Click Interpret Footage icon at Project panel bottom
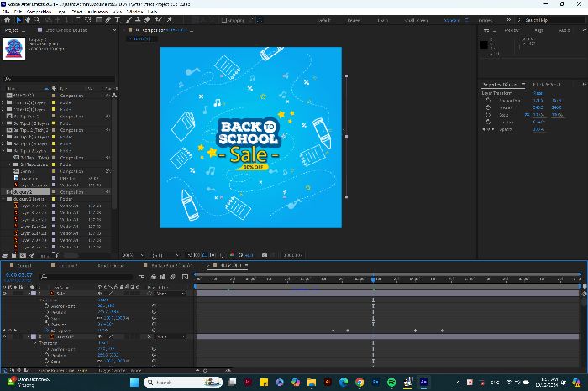The image size is (588, 391). (x=4, y=256)
